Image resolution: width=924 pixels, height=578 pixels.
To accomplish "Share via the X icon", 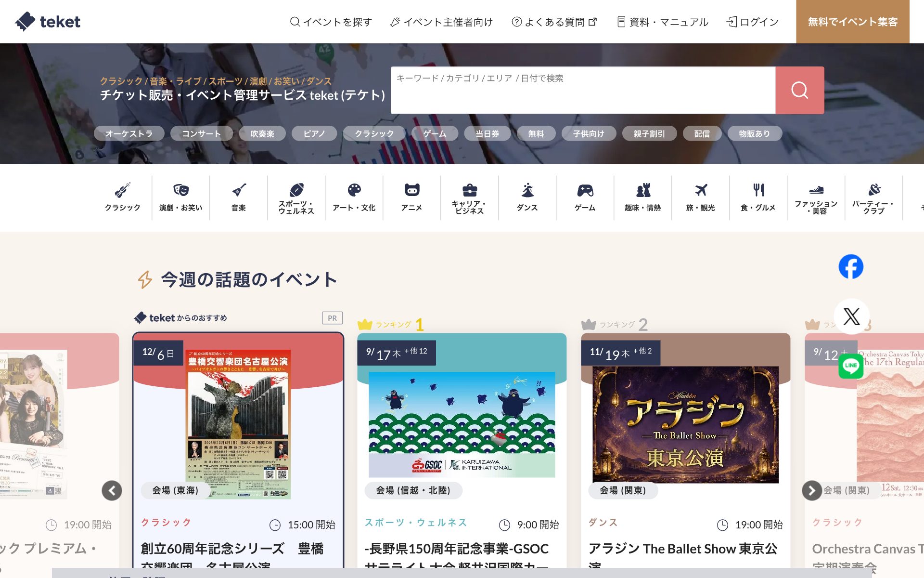I will click(851, 316).
